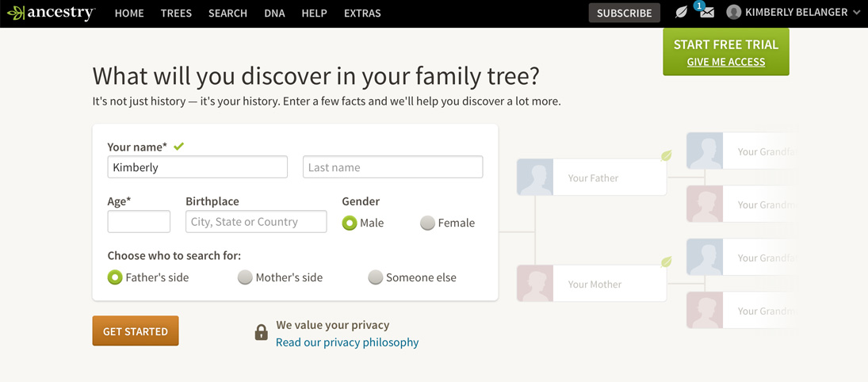Select the Female gender radio button
Screen dimensions: 868x382
pos(427,223)
